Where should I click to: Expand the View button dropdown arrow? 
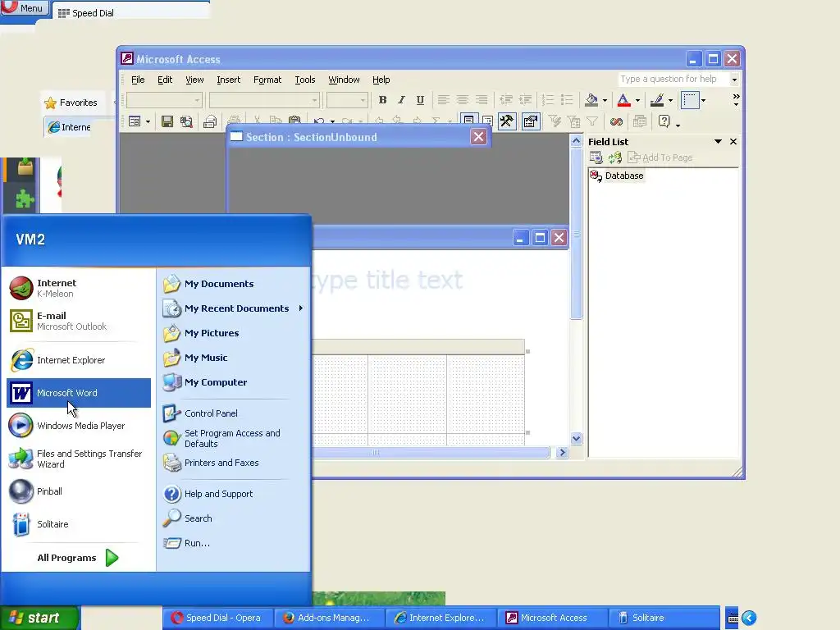(x=148, y=122)
